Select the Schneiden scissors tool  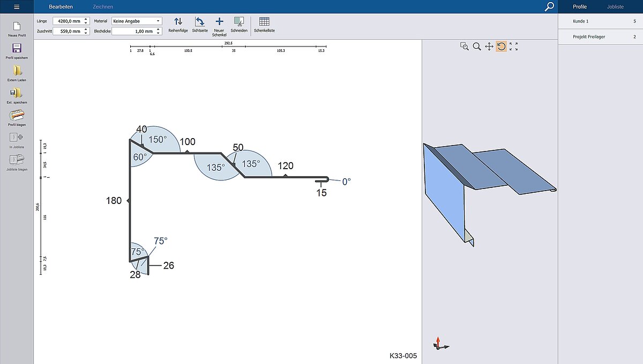point(239,21)
